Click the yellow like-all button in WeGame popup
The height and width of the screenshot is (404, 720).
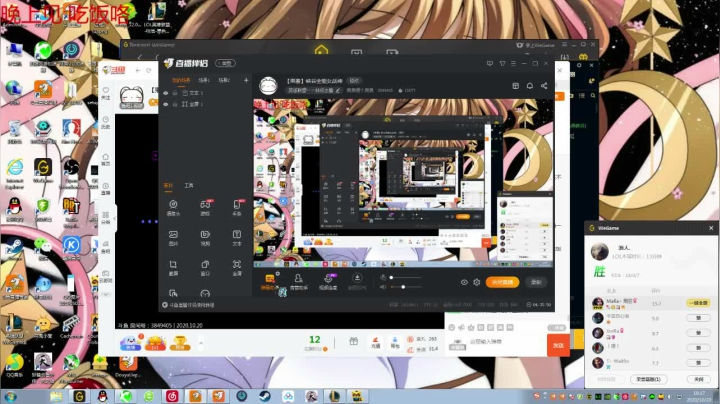click(698, 303)
